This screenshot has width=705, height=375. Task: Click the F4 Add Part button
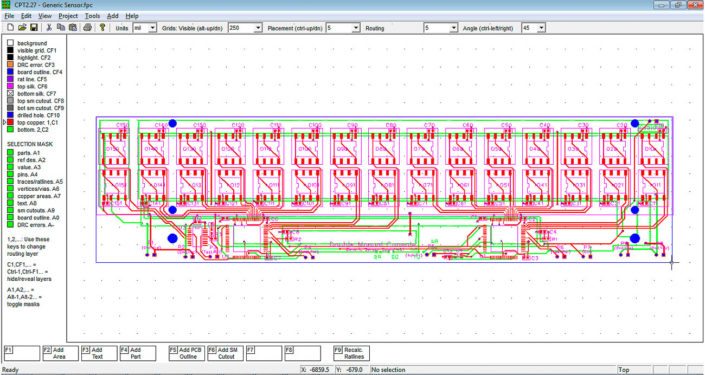coord(138,353)
